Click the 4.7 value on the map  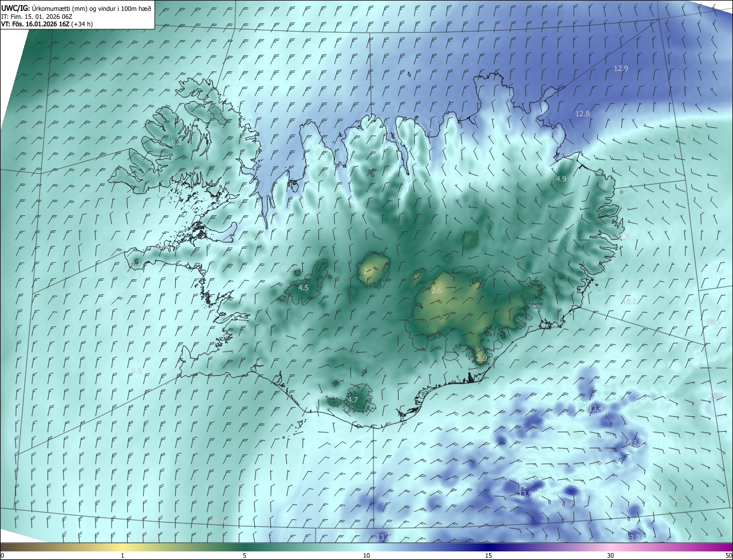(x=353, y=400)
